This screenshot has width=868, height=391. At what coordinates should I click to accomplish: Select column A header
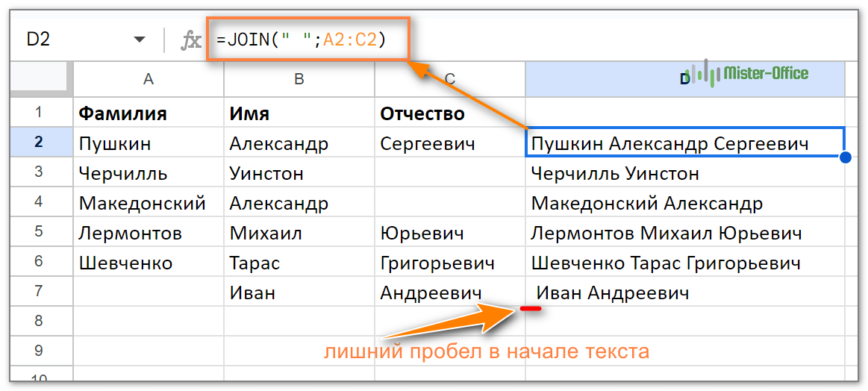tap(149, 79)
